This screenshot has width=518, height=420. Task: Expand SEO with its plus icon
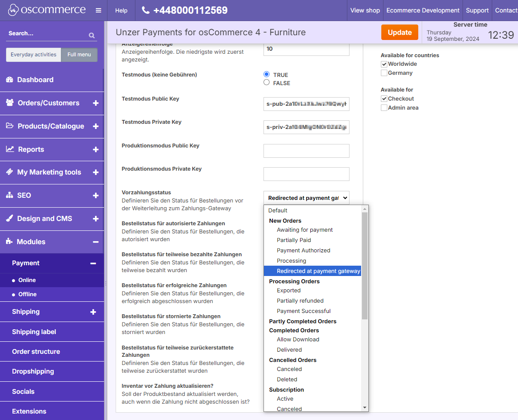95,196
